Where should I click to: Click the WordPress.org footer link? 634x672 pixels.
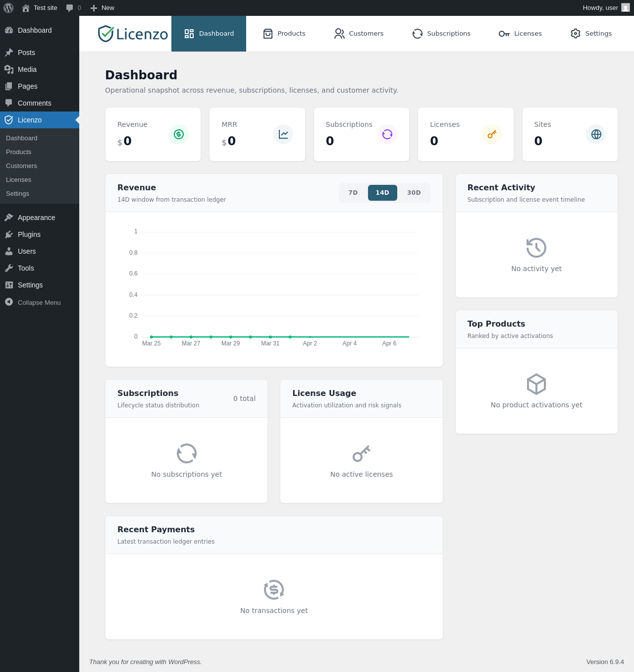[185, 662]
